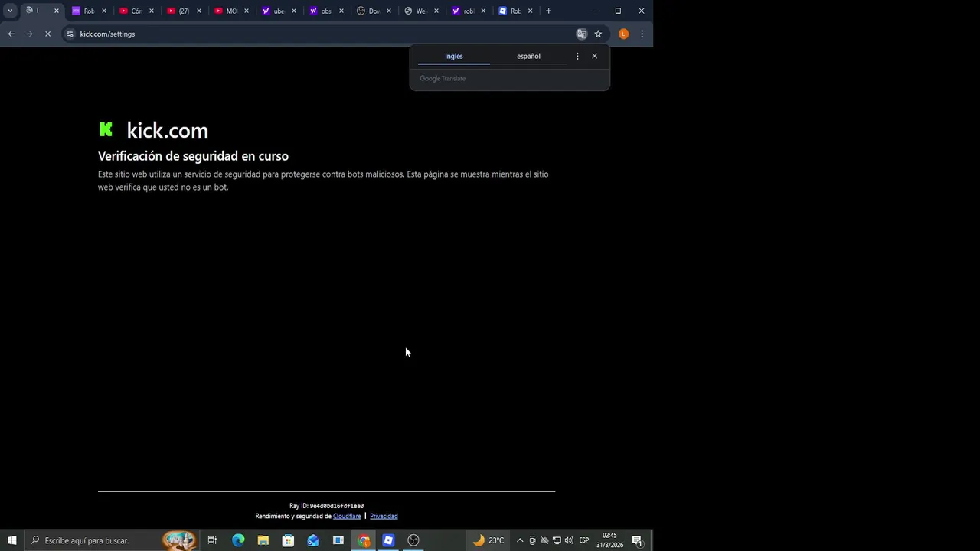Click 'Verificación de seguridad en curso' heading
This screenshot has width=980, height=551.
coord(193,155)
